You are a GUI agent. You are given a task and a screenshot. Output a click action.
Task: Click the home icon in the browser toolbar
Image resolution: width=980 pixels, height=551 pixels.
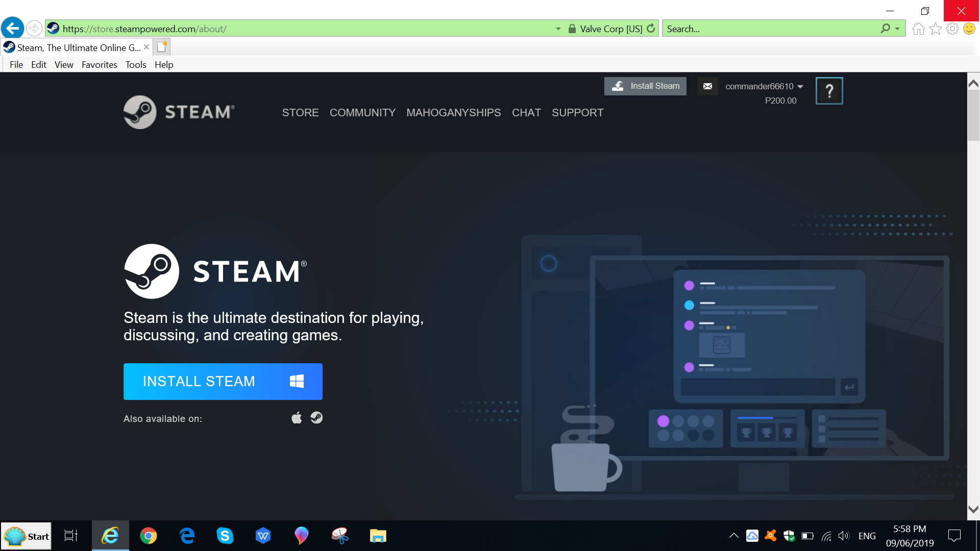coord(918,29)
